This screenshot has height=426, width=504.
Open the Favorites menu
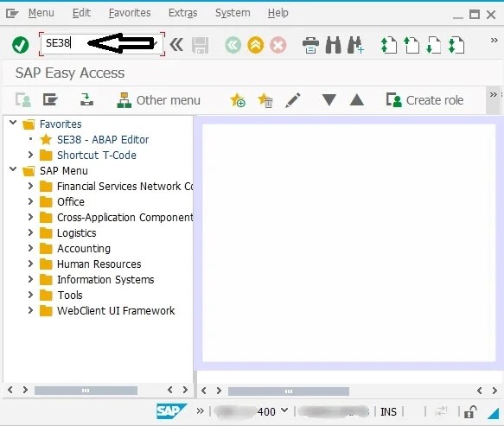point(130,13)
